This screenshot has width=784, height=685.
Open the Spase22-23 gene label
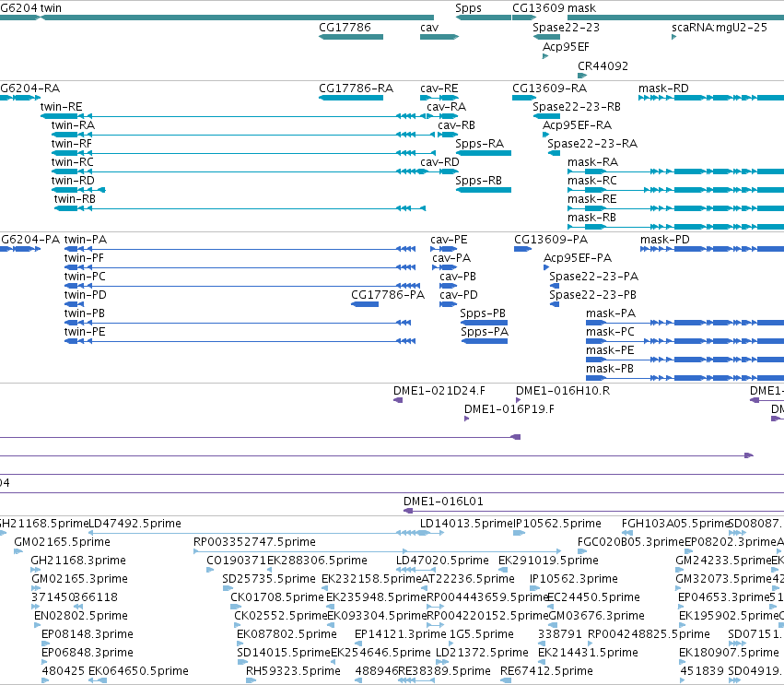click(x=566, y=27)
